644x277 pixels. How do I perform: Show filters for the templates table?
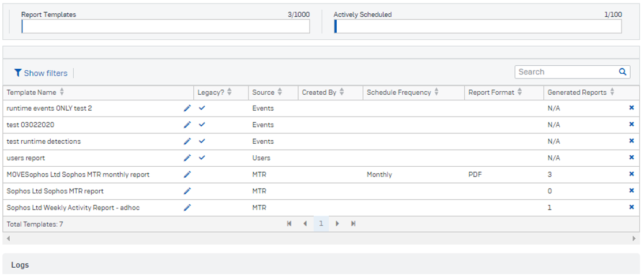coord(41,73)
